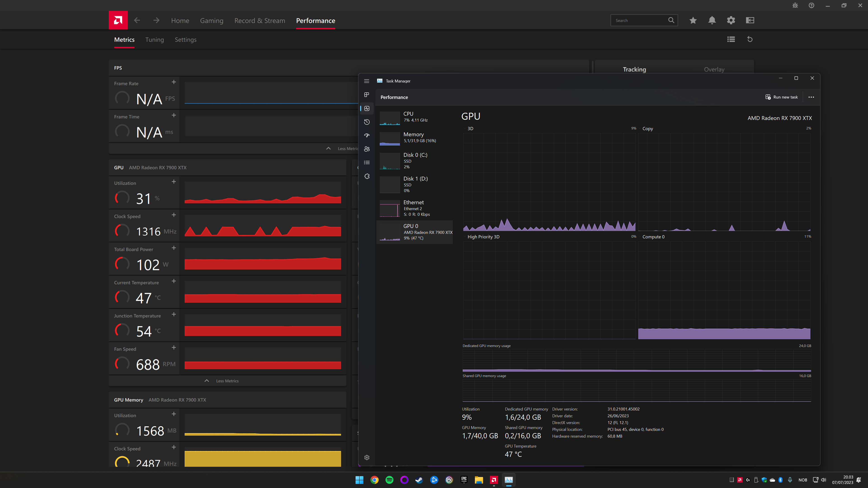Open Task Manager Users page icon

click(367, 149)
